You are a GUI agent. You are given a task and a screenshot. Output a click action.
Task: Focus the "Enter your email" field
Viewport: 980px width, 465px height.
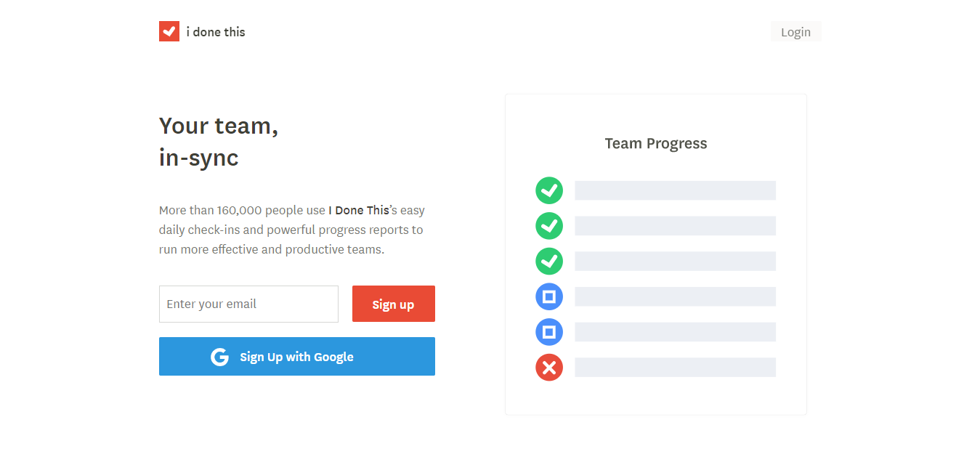click(x=248, y=304)
